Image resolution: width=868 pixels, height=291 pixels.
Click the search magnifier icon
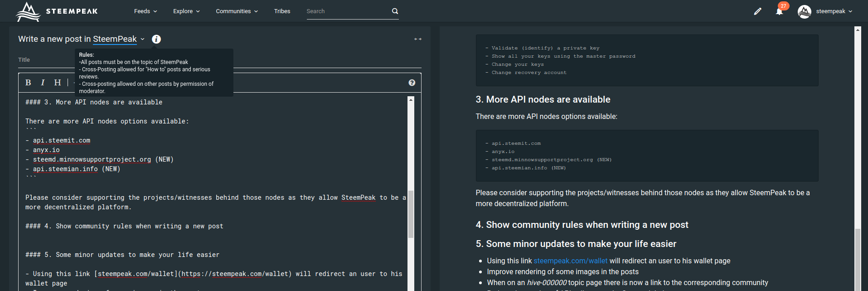pos(395,11)
